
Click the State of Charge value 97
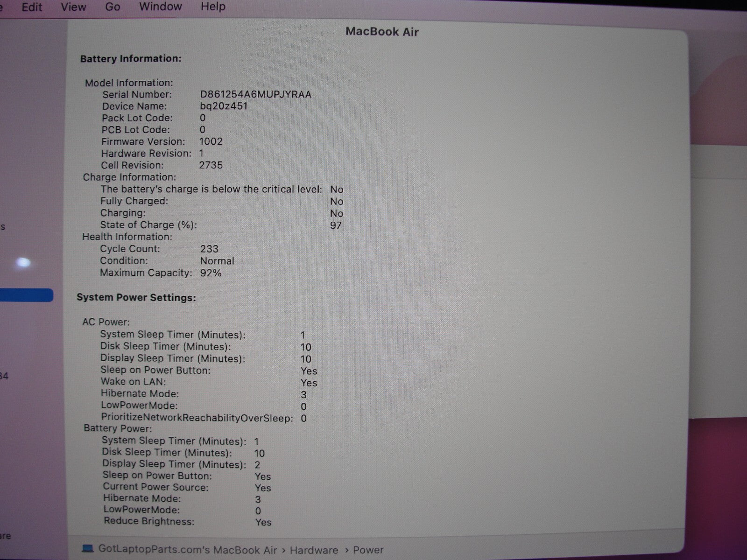tap(336, 225)
